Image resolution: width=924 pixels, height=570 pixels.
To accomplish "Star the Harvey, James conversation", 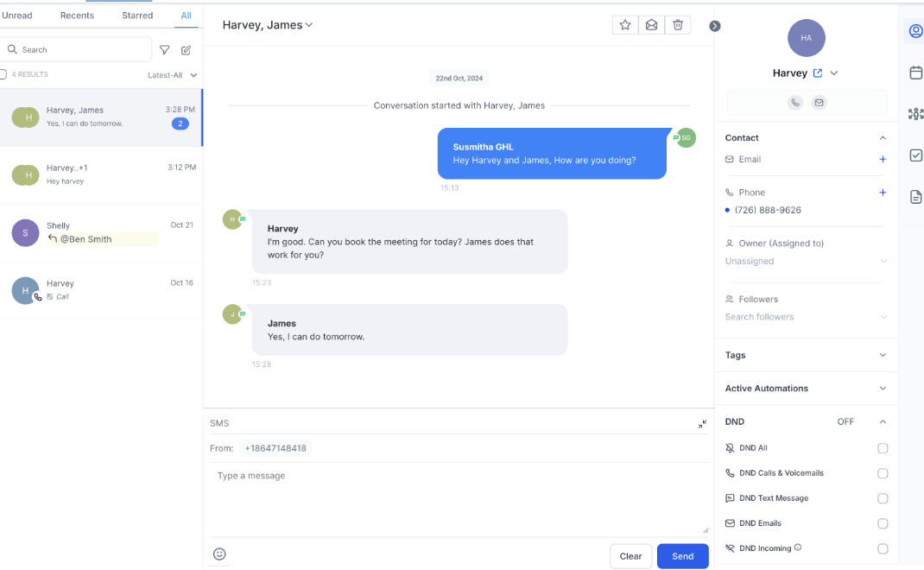I will 624,25.
